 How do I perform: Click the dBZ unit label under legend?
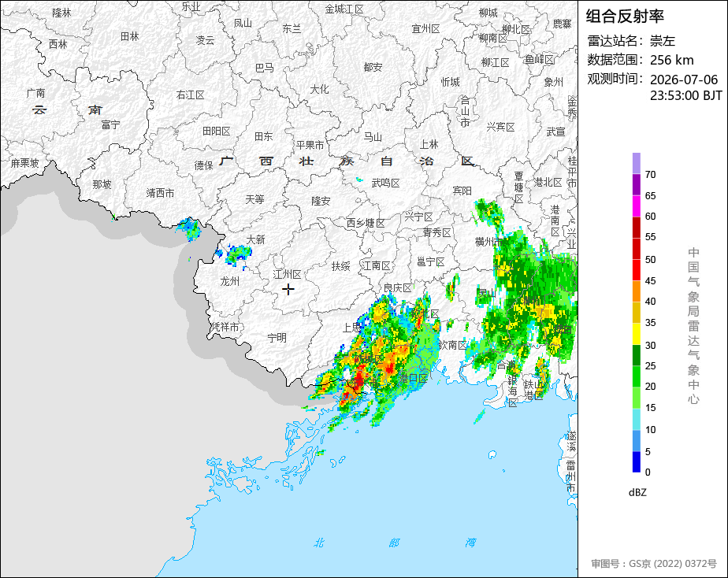[637, 493]
